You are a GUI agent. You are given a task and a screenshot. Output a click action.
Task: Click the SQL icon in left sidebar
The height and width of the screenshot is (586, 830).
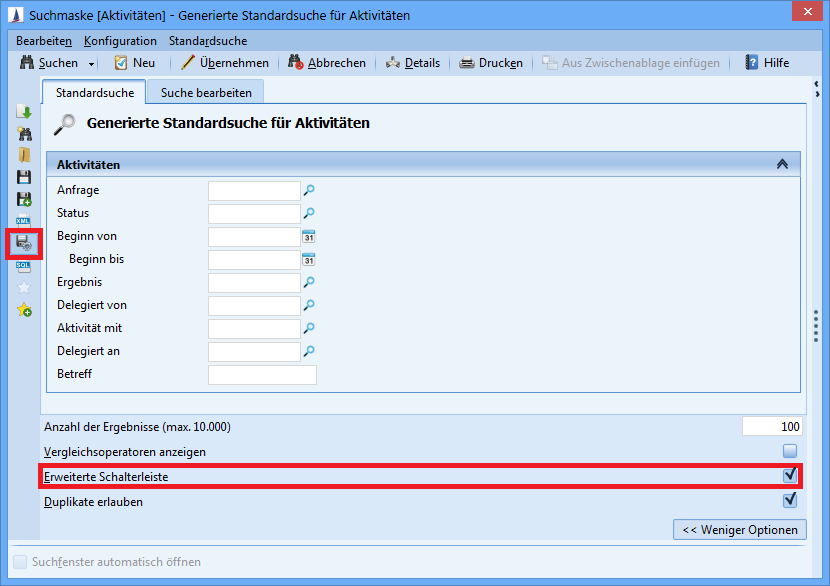(24, 266)
